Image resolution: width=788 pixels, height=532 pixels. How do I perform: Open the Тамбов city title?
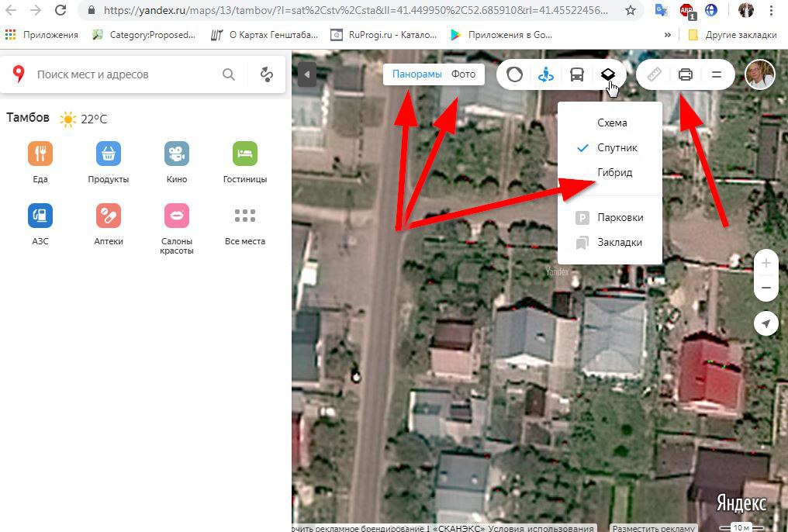(28, 118)
